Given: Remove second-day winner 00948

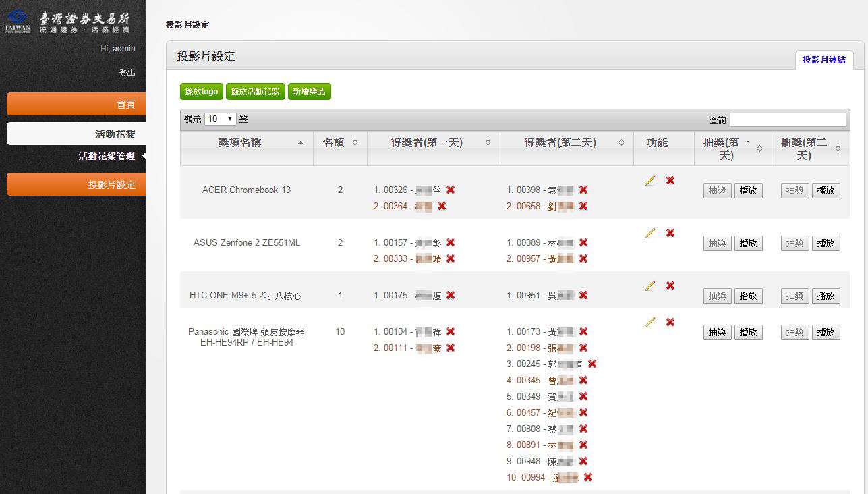Looking at the screenshot, I should (x=583, y=461).
